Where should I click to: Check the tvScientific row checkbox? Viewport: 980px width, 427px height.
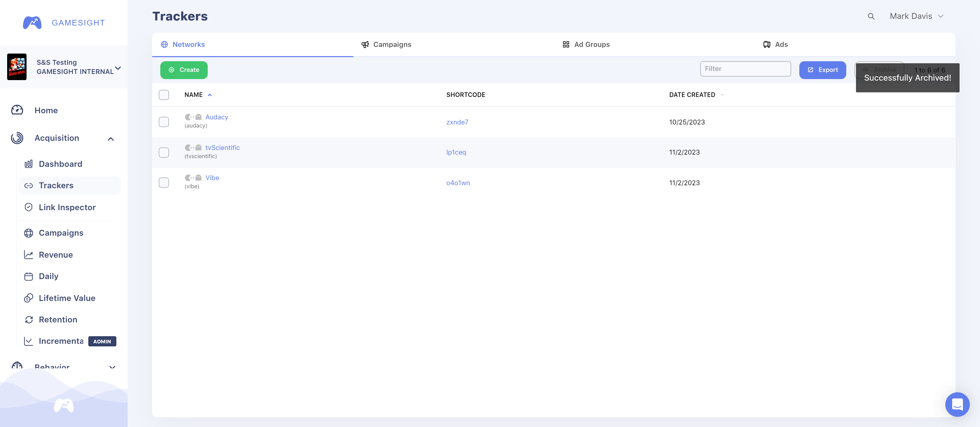pos(164,153)
